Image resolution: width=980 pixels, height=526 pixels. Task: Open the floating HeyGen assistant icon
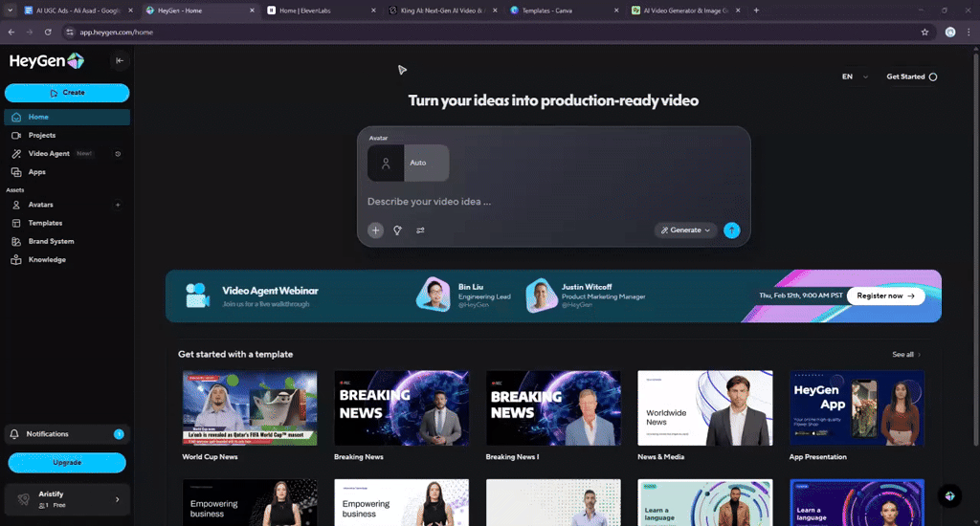click(x=949, y=496)
